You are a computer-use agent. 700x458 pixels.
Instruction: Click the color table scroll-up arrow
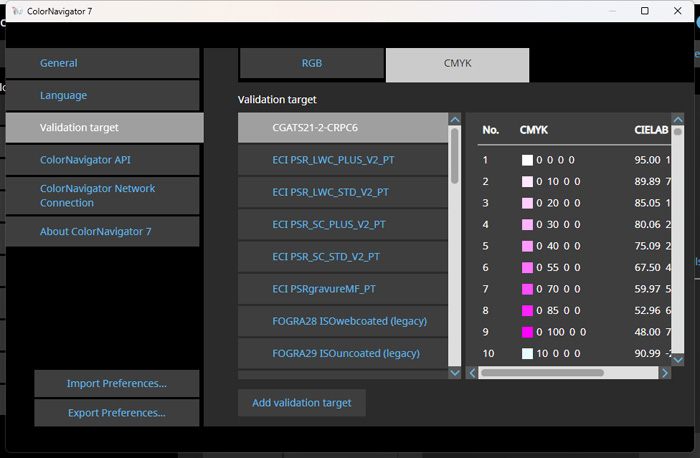point(678,119)
